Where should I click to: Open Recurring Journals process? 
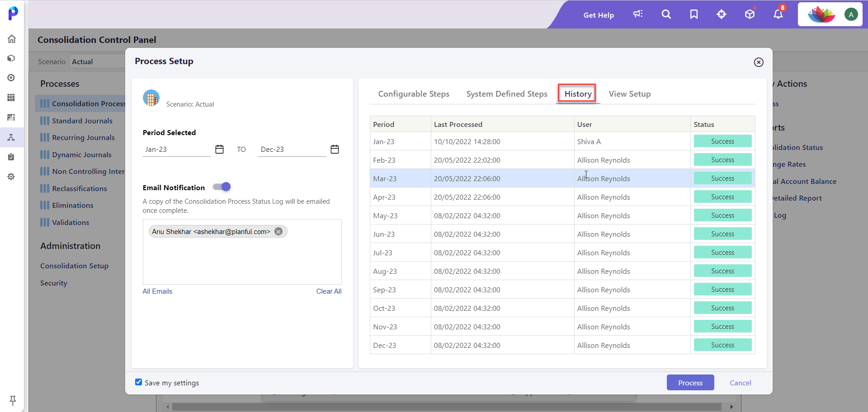[83, 137]
